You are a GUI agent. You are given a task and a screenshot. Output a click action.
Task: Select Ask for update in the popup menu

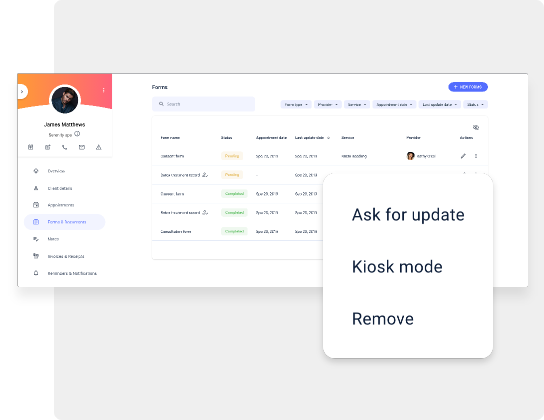pyautogui.click(x=408, y=215)
